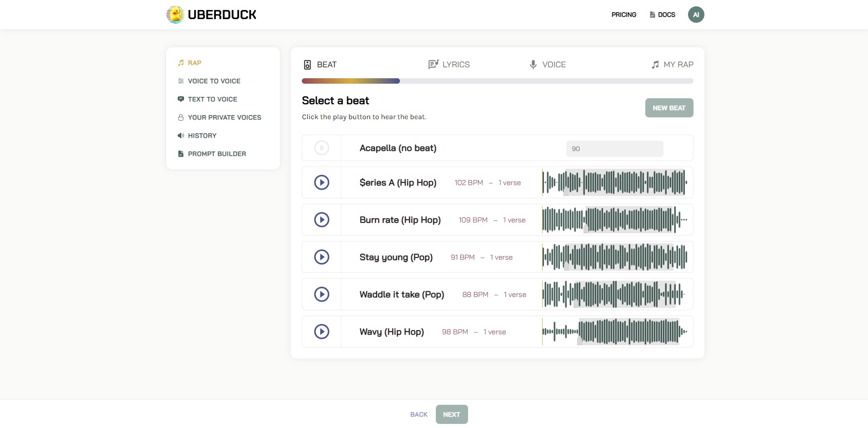Play the $eries A (Hip Hop) beat

pyautogui.click(x=322, y=182)
